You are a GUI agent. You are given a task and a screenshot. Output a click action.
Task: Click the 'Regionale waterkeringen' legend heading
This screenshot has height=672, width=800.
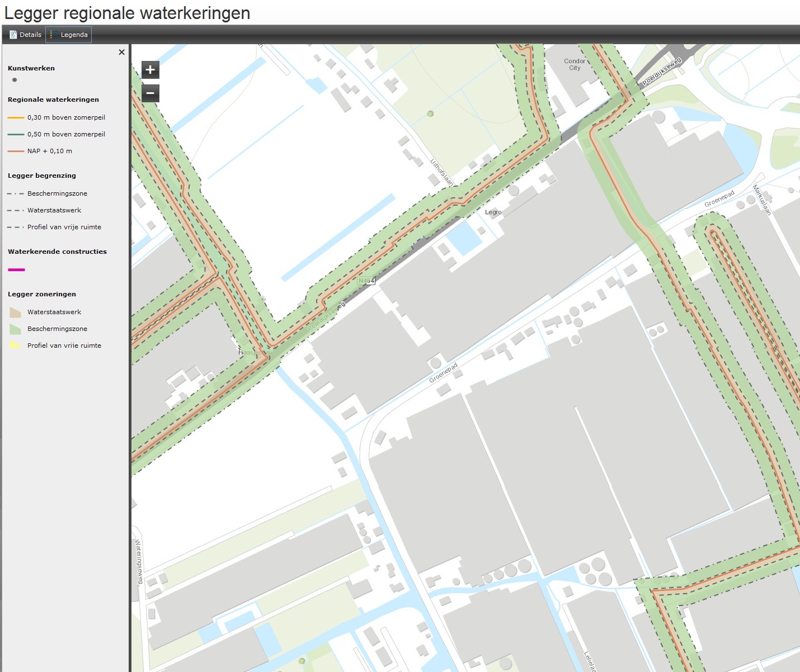[x=53, y=100]
